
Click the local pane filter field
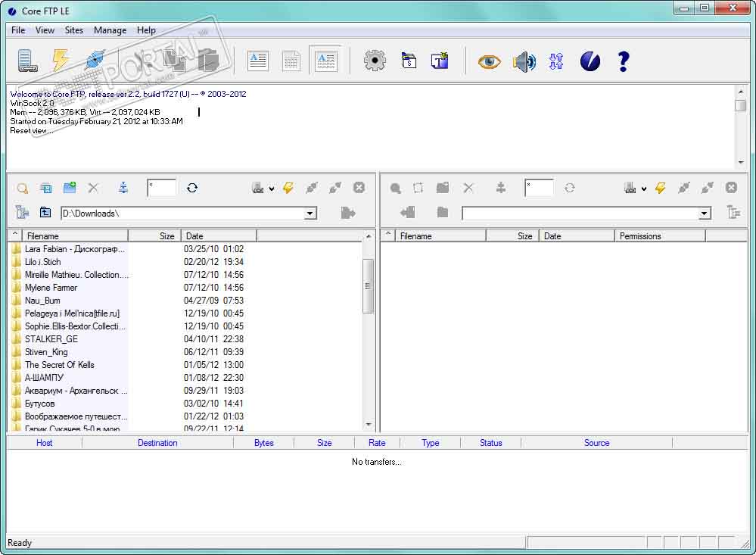161,188
